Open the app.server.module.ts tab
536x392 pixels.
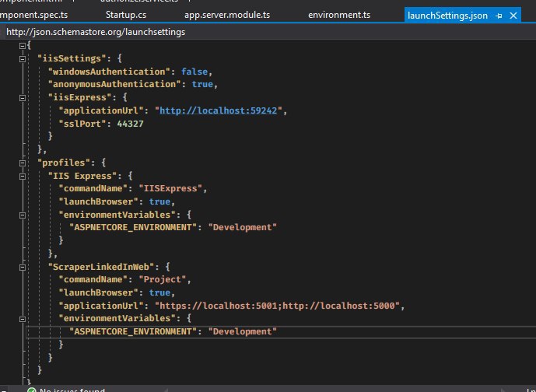point(227,15)
